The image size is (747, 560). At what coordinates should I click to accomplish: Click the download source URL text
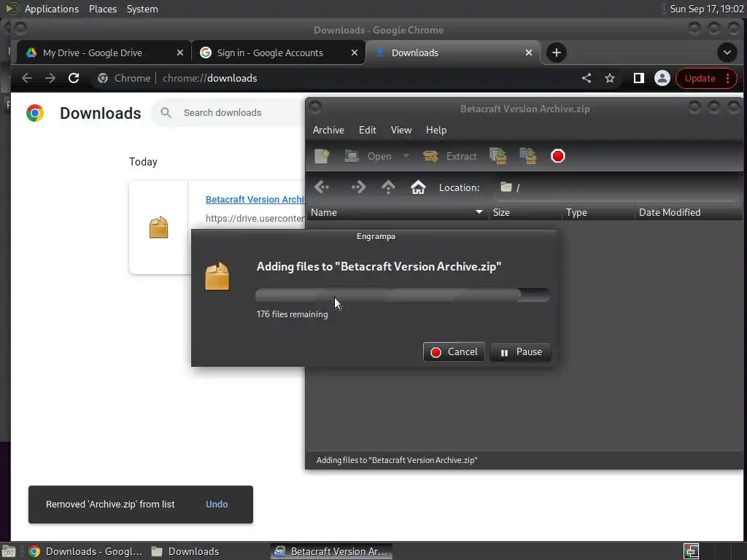click(x=255, y=219)
